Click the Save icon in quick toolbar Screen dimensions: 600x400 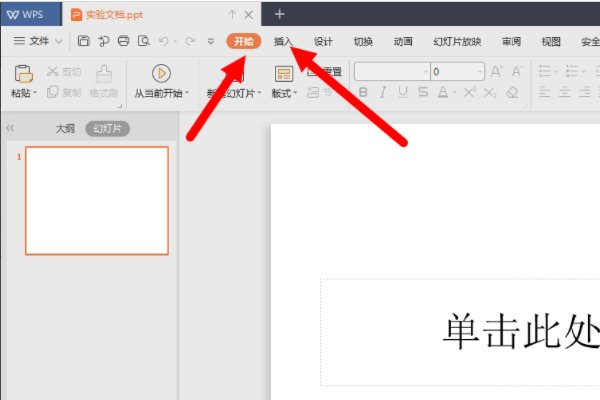click(83, 41)
